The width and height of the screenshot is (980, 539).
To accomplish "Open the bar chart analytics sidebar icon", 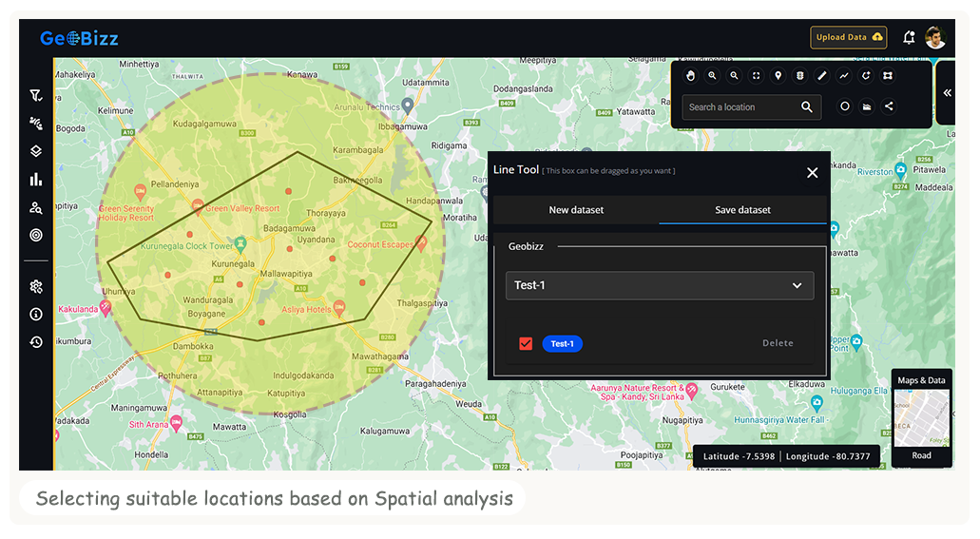I will click(x=36, y=180).
